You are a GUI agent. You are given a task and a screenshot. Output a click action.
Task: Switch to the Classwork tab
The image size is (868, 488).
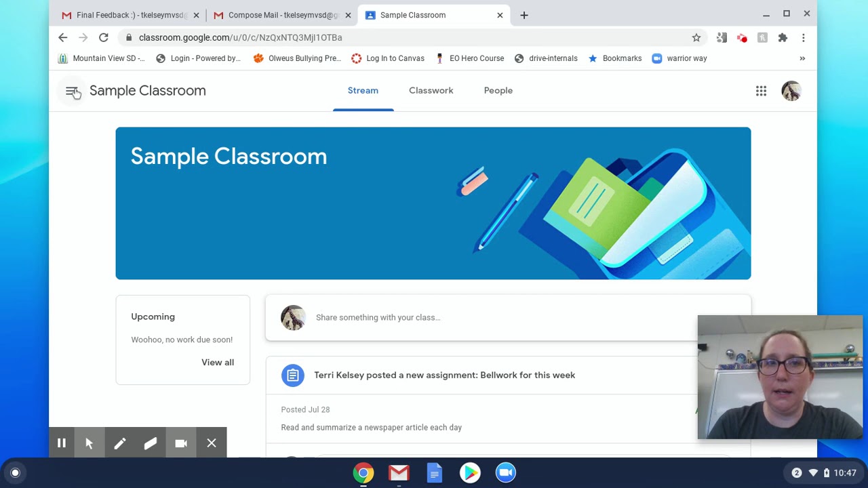[x=431, y=90]
